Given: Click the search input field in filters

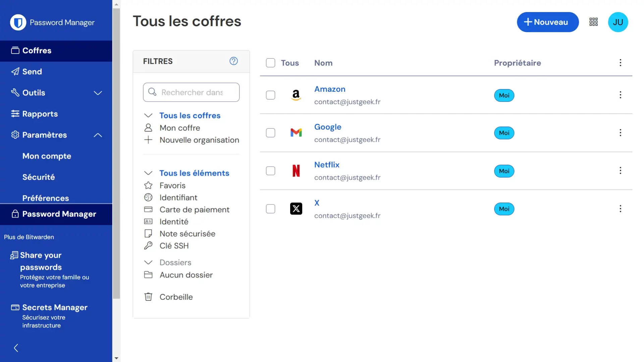Looking at the screenshot, I should (191, 92).
